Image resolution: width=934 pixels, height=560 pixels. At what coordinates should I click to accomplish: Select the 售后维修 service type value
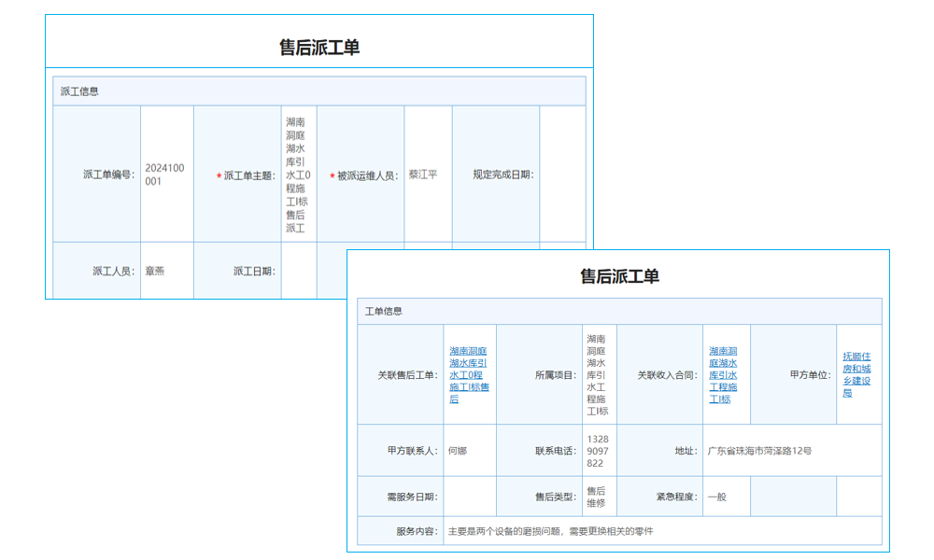(x=598, y=496)
